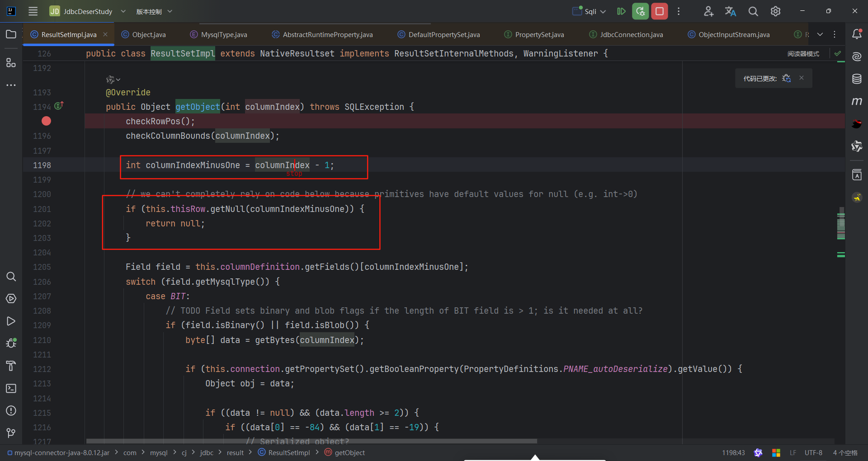Open editor tab options menu

pos(835,34)
